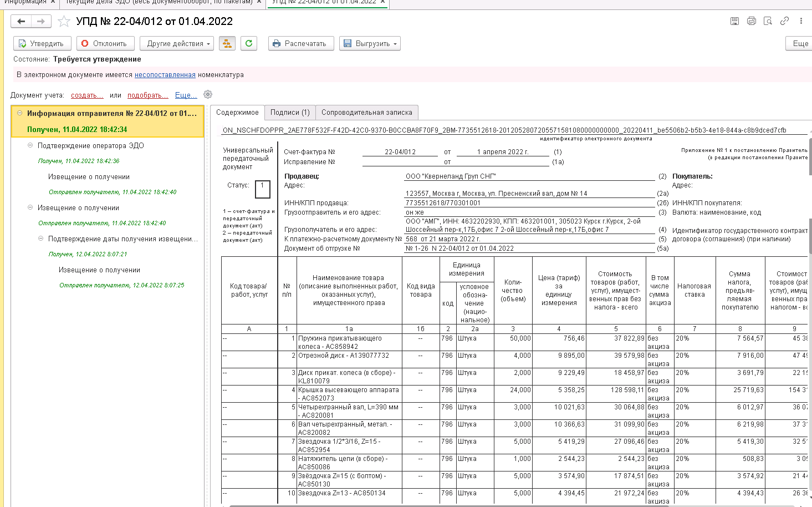Switch to 'Подписи (1)' tab
This screenshot has height=507, width=812.
290,113
